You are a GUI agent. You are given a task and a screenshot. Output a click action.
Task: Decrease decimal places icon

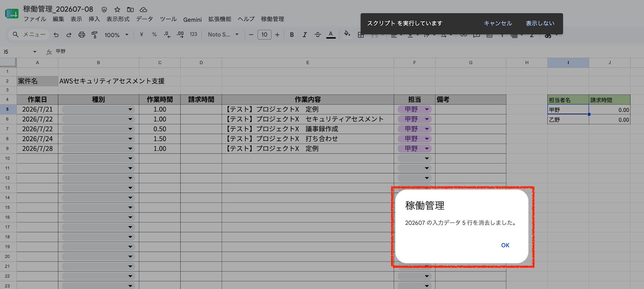[167, 34]
